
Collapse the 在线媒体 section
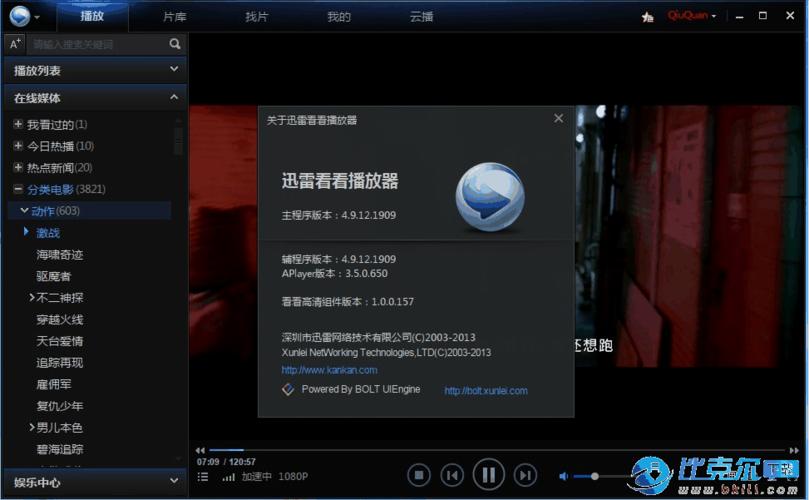point(95,98)
